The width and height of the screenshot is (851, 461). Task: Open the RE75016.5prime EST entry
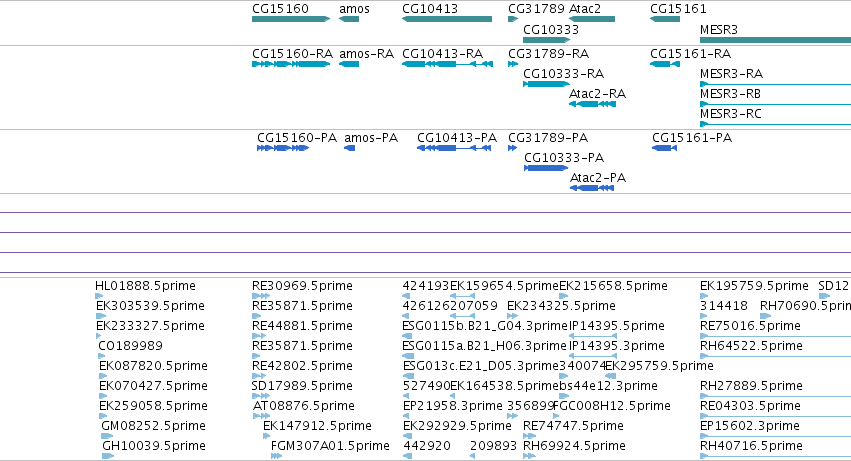[x=751, y=326]
